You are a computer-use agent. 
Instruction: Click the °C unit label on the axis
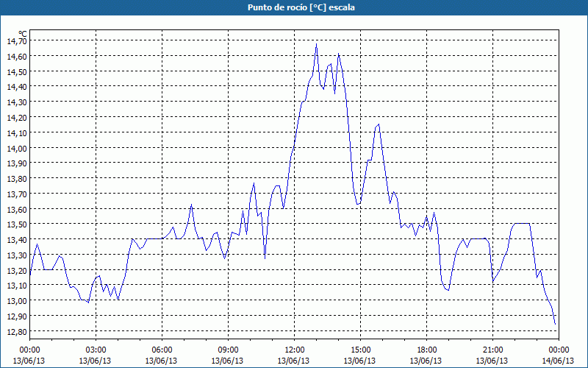point(23,34)
